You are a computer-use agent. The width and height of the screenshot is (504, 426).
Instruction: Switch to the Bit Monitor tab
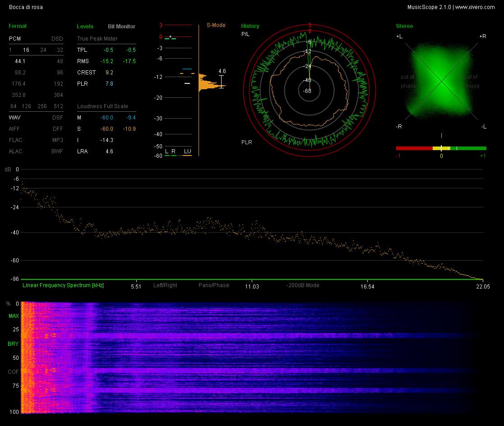(121, 26)
